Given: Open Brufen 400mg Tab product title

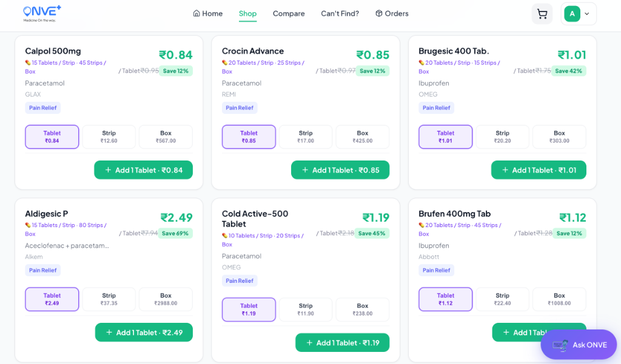Looking at the screenshot, I should click(455, 214).
